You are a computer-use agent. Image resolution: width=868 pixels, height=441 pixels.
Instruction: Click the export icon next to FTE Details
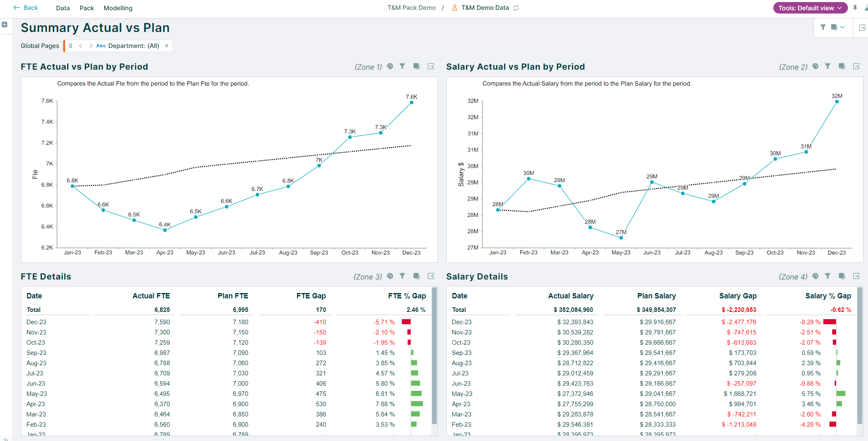tap(431, 276)
